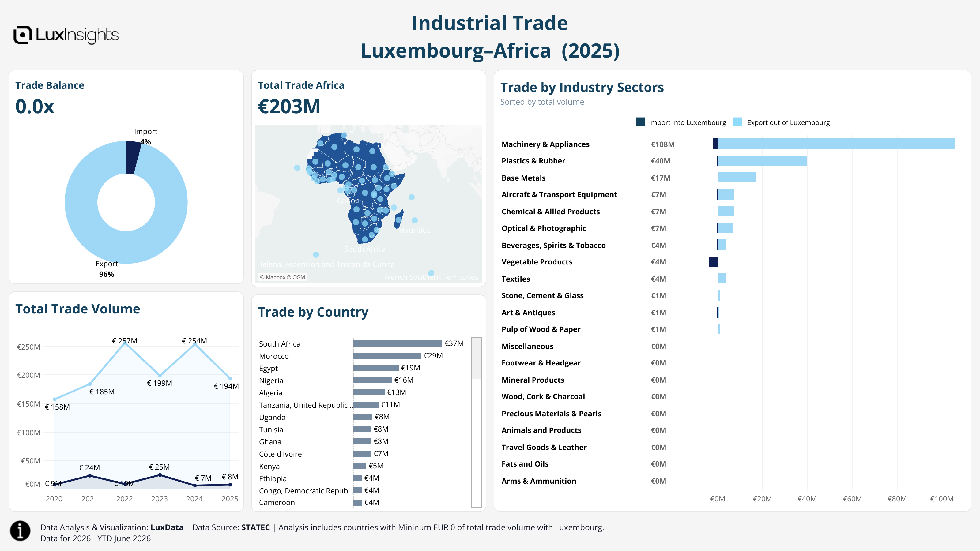
Task: Click the Footwear & Headgear label
Action: pyautogui.click(x=541, y=363)
